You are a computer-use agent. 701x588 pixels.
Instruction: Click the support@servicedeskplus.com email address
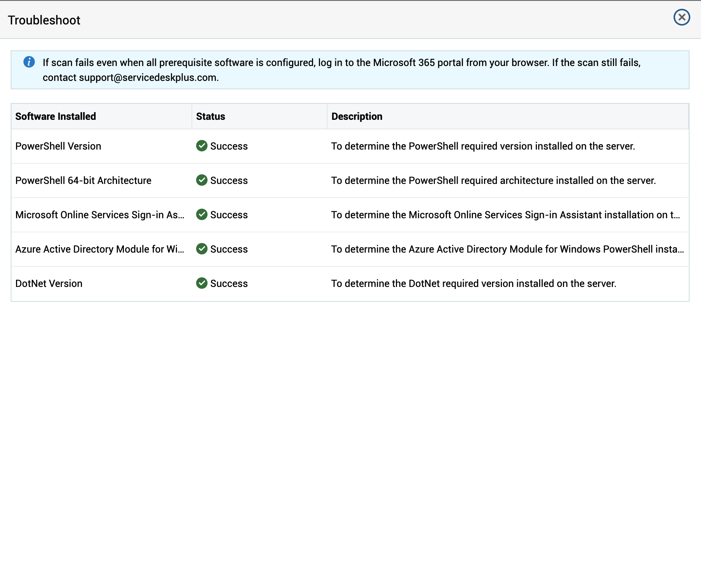148,77
